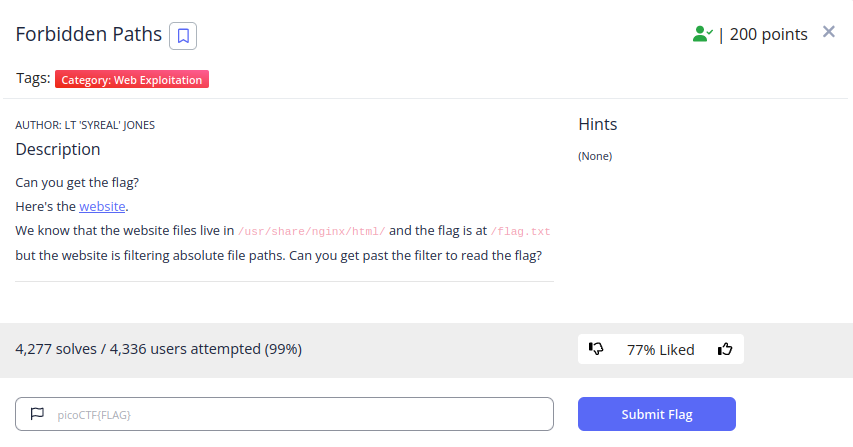Click the flag icon in the input box
This screenshot has height=447, width=853.
pyautogui.click(x=37, y=414)
